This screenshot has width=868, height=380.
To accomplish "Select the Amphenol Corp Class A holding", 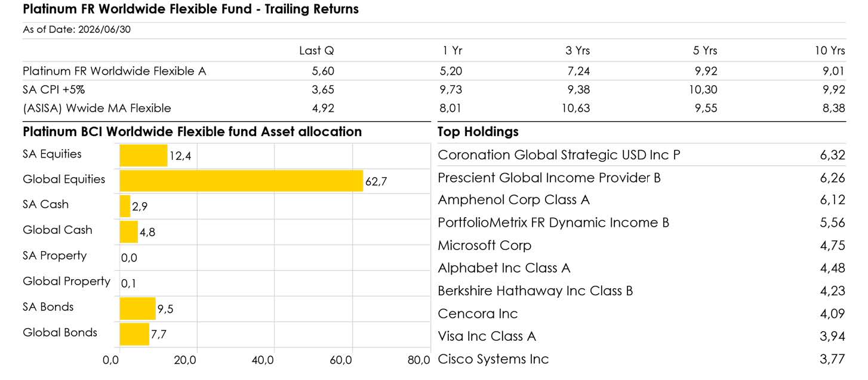I will pos(642,200).
